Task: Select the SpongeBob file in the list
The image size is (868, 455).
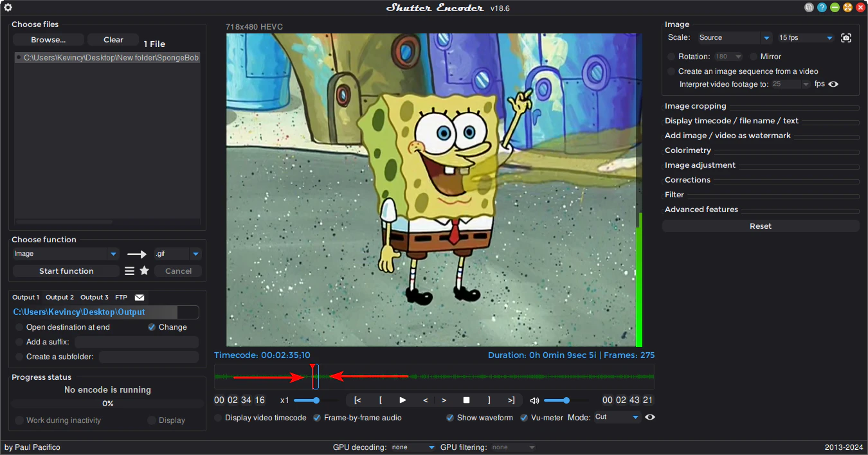Action: tap(107, 58)
